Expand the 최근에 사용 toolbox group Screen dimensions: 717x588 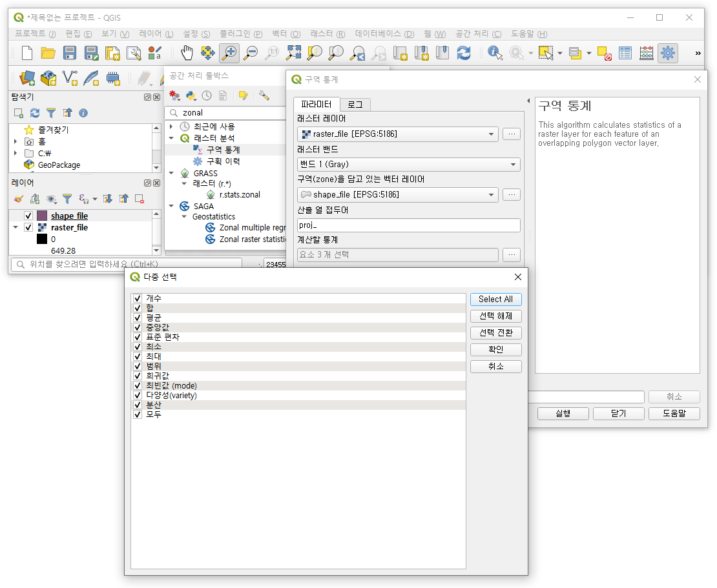171,127
